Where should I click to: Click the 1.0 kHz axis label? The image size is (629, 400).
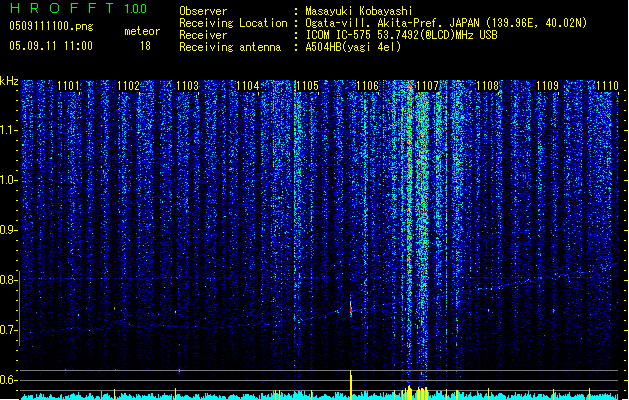8,180
